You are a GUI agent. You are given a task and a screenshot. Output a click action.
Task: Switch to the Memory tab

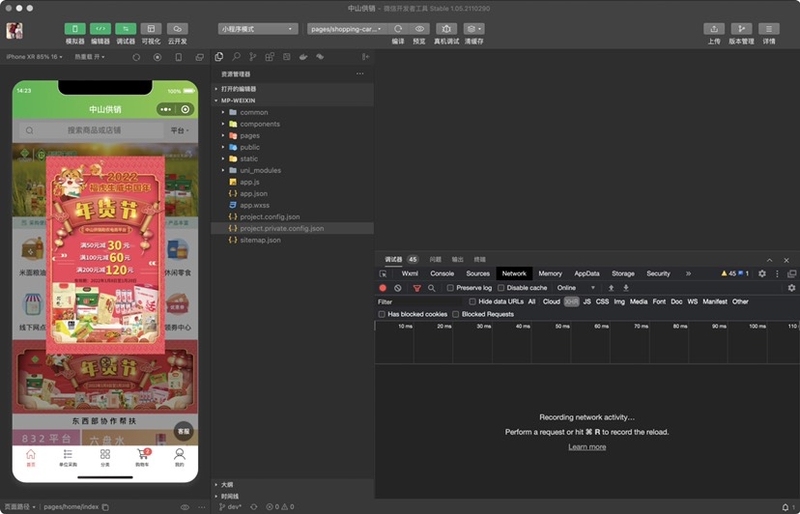550,274
